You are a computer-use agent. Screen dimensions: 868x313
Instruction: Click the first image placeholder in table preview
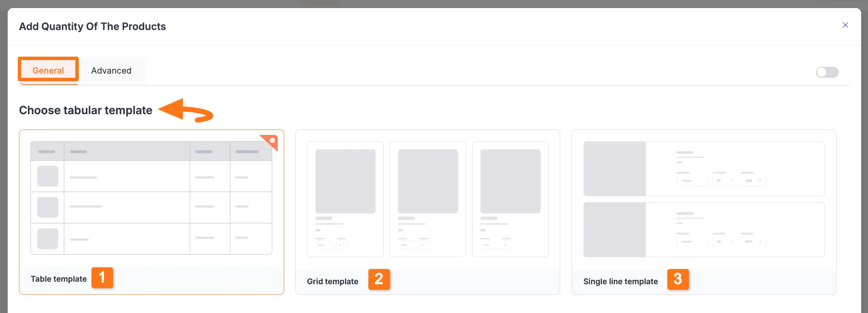(47, 176)
